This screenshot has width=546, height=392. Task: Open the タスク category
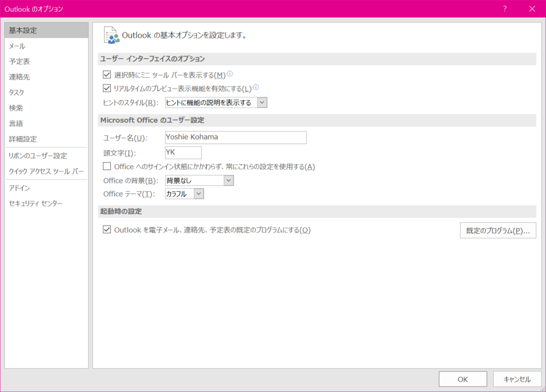pos(46,93)
